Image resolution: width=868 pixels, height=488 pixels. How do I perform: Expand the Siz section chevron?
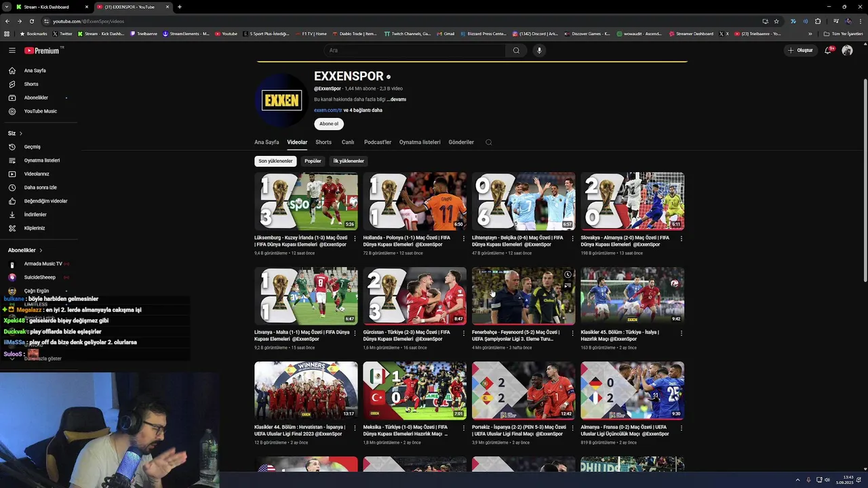[21, 133]
